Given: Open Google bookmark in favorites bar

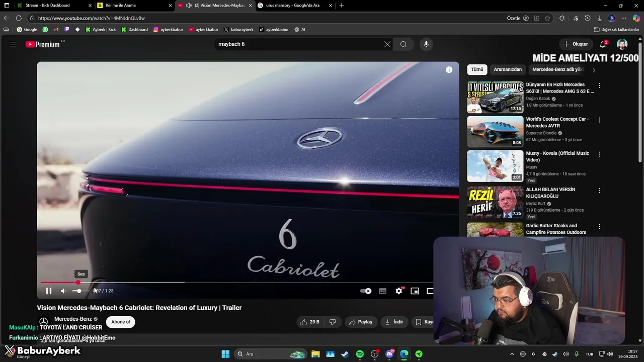Looking at the screenshot, I should coord(27,30).
